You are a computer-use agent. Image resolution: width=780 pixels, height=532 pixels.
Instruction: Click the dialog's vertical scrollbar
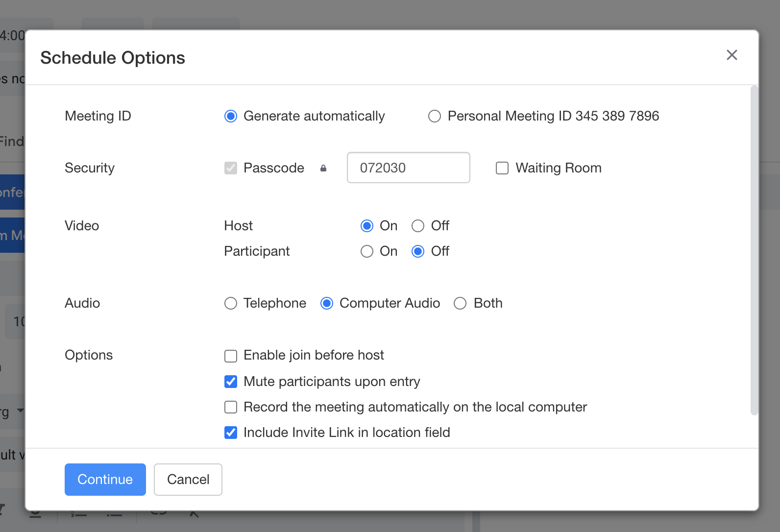click(754, 250)
